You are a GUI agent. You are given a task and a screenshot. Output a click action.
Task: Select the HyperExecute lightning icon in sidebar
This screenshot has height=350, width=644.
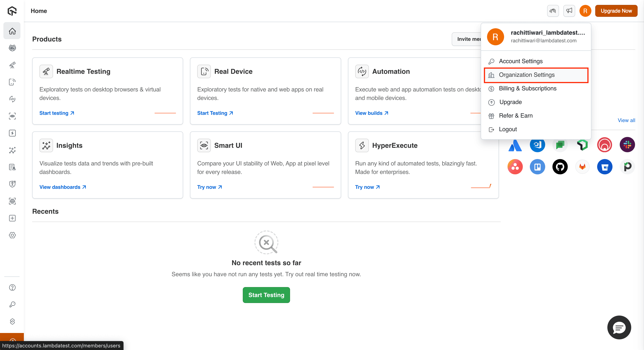[12, 133]
